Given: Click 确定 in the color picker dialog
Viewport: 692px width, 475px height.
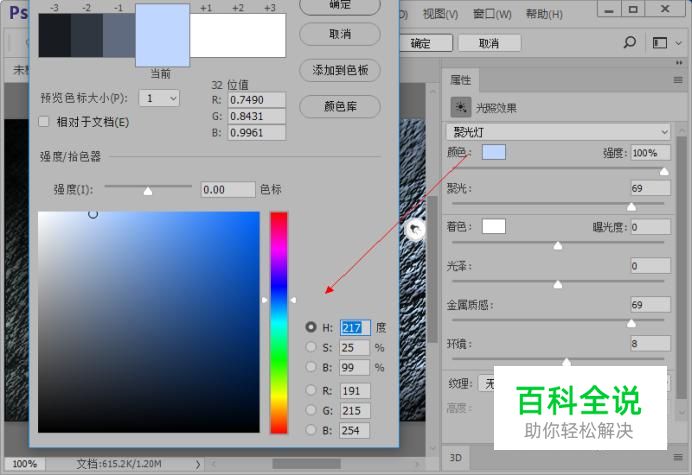Looking at the screenshot, I should pyautogui.click(x=340, y=6).
